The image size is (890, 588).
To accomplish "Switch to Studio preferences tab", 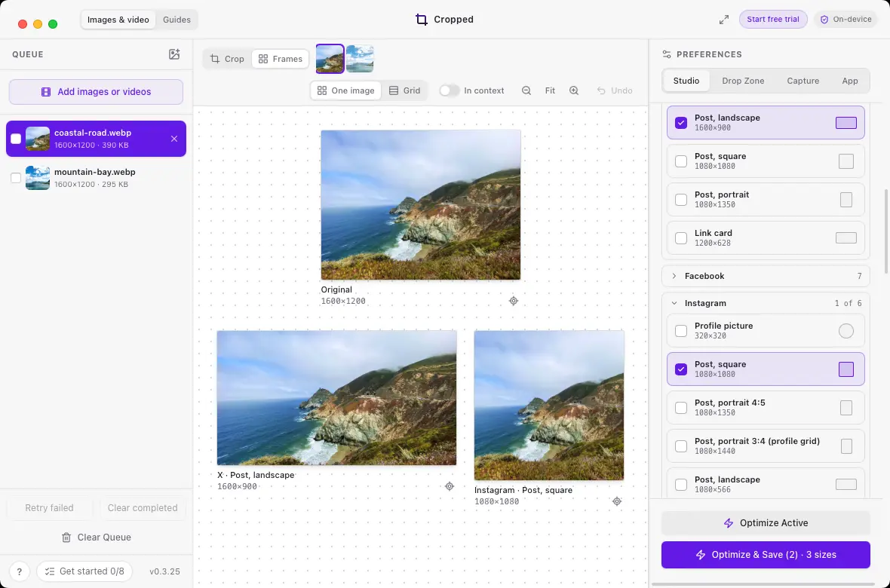I will click(x=686, y=81).
